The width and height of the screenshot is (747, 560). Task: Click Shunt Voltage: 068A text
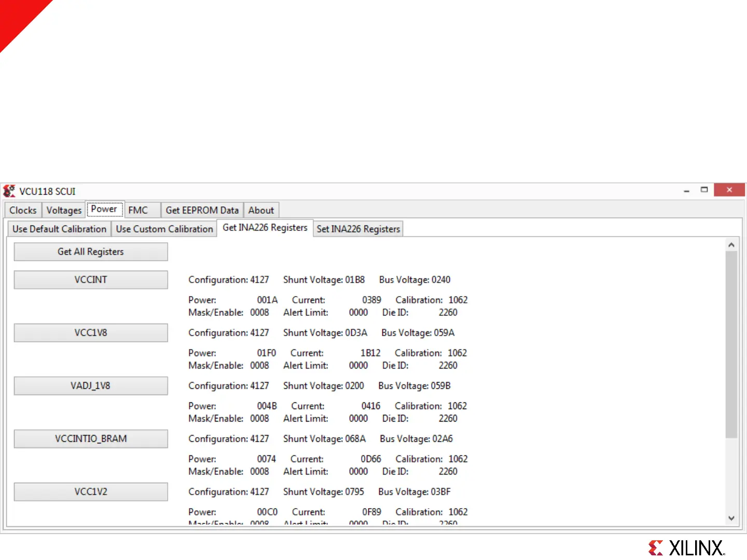pos(325,439)
